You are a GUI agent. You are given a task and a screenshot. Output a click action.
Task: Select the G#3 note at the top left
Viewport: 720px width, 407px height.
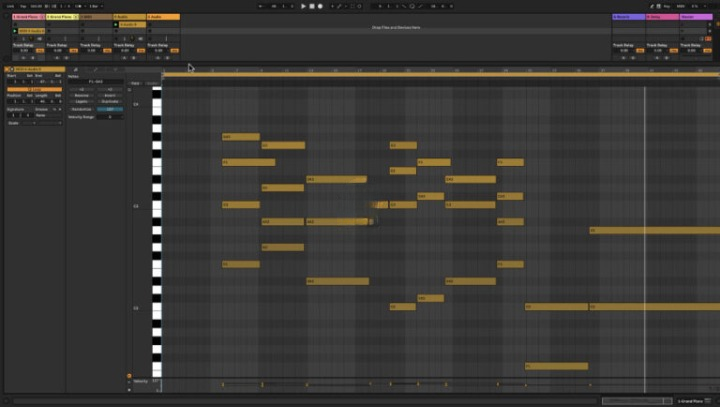tap(241, 137)
